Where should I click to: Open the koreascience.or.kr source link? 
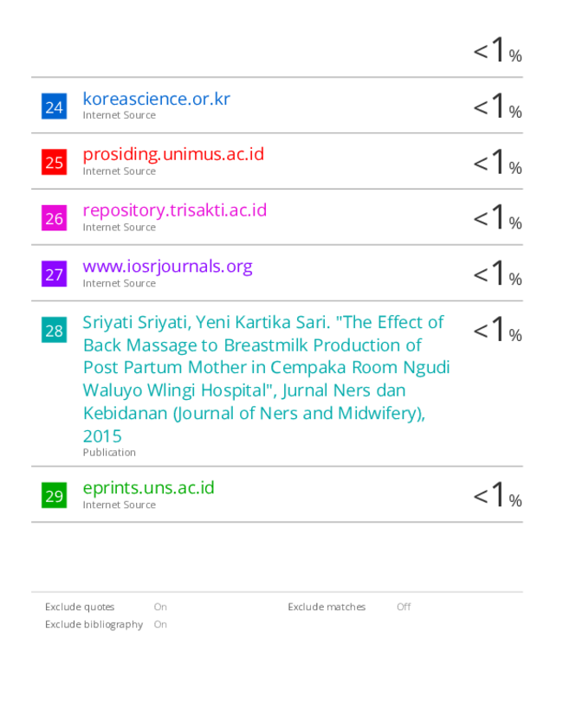156,99
